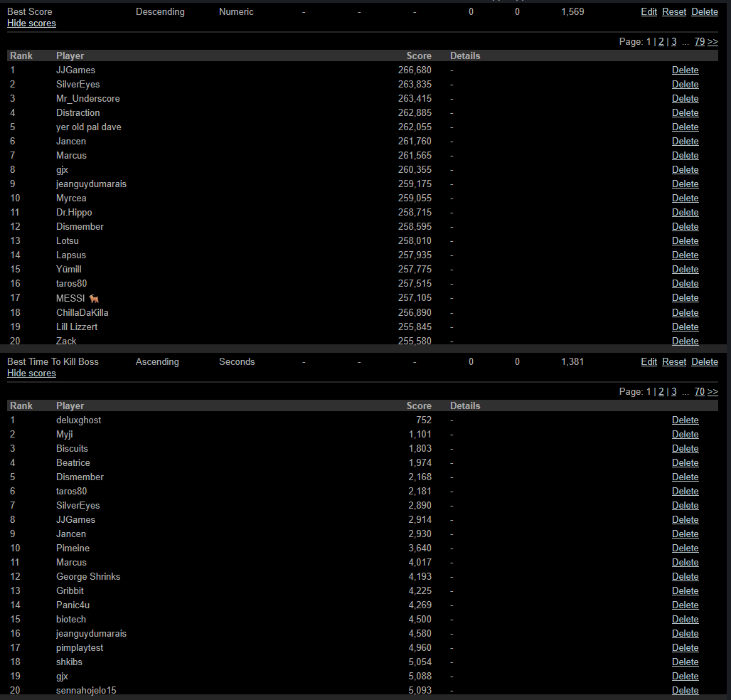Go to page 2 of Best Score
731x700 pixels.
point(661,42)
